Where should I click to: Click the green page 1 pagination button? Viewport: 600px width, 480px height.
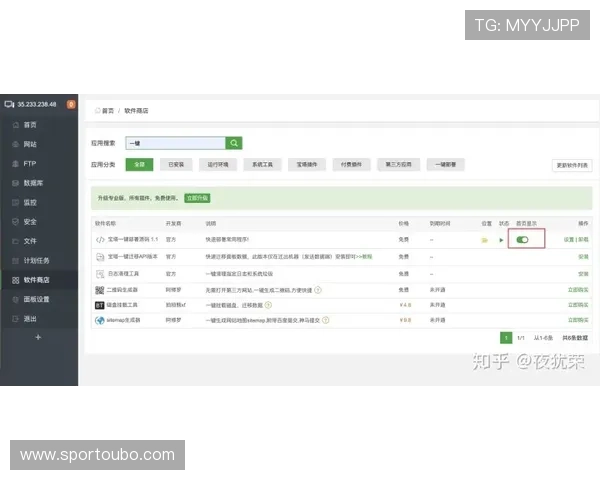(x=506, y=338)
